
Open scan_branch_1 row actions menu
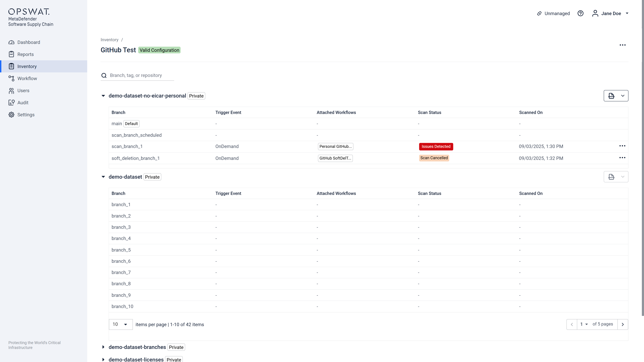tap(622, 146)
